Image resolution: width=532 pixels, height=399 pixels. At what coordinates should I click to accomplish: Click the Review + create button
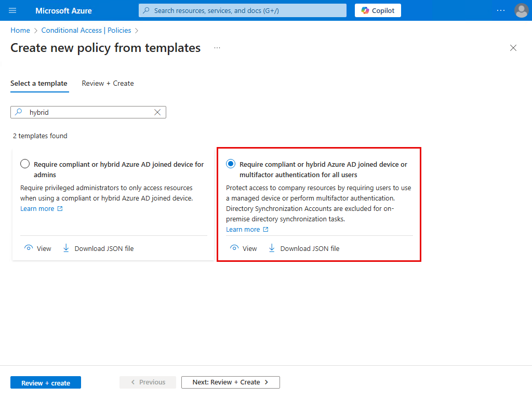coord(46,383)
